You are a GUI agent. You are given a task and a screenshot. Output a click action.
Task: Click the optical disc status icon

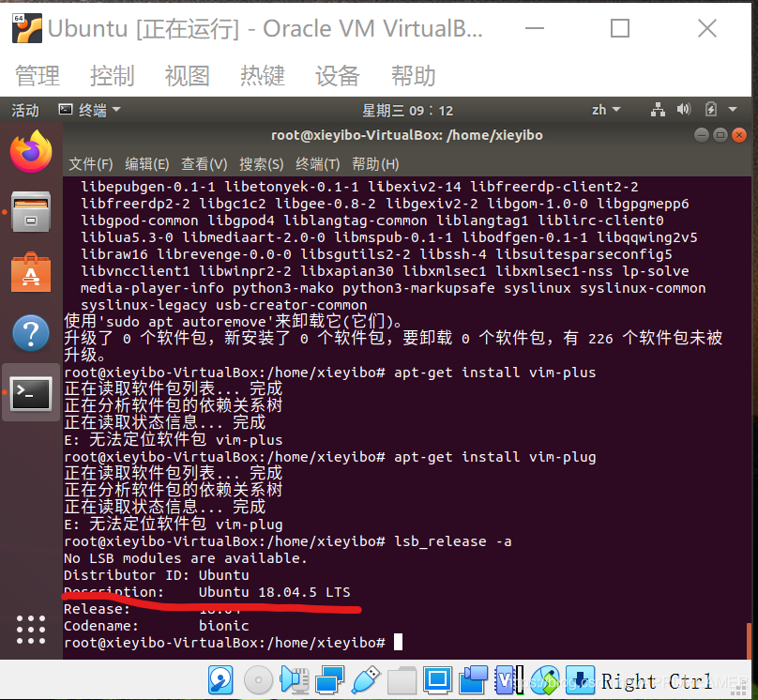[x=258, y=679]
